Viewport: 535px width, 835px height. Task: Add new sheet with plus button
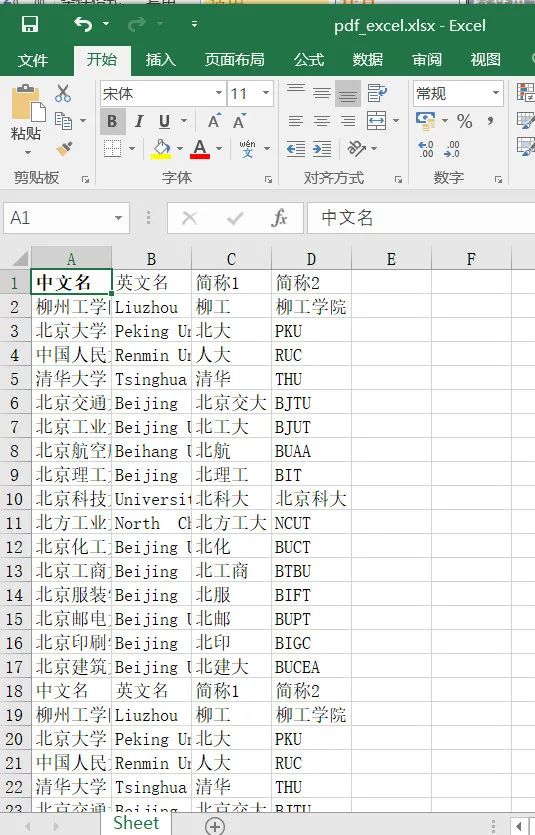pyautogui.click(x=215, y=826)
